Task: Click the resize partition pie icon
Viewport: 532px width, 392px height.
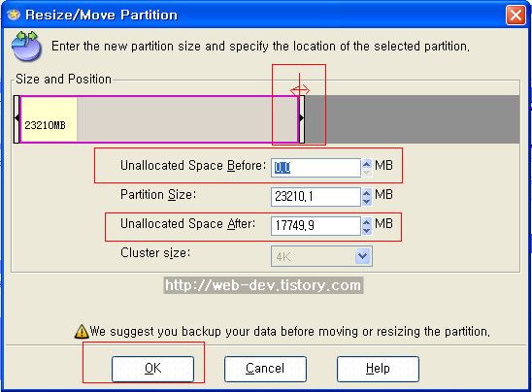Action: (26, 47)
